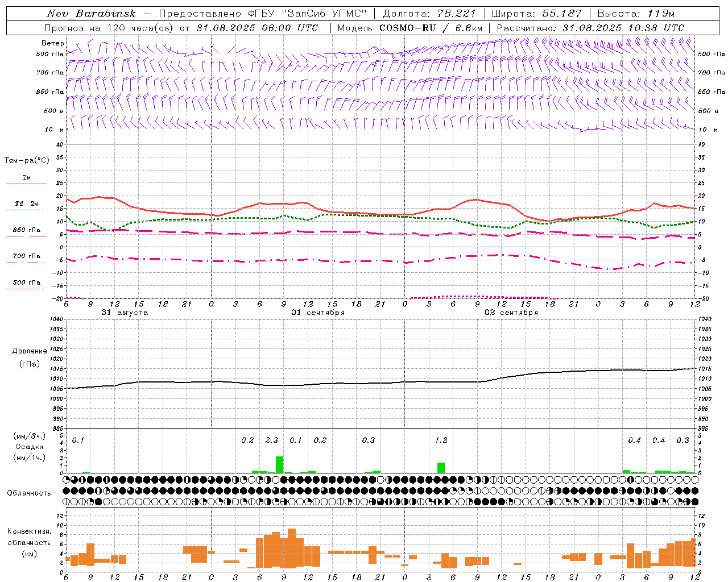This screenshot has height=582, width=728.
Task: Click the station title Nov_Barabinsk
Action: (x=91, y=14)
